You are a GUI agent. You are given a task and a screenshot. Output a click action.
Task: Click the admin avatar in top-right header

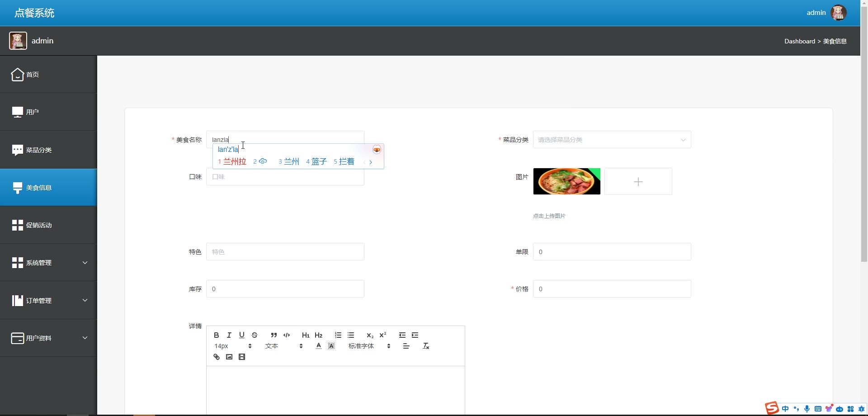click(x=839, y=13)
